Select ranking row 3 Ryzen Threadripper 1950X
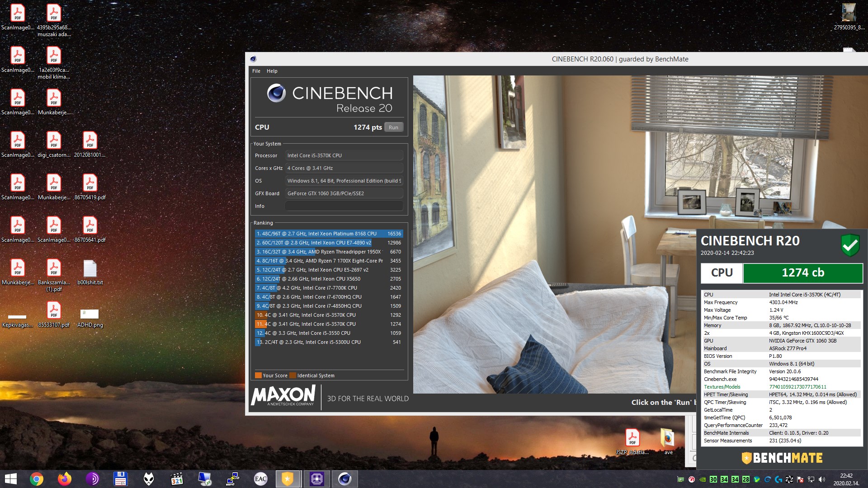 point(329,252)
